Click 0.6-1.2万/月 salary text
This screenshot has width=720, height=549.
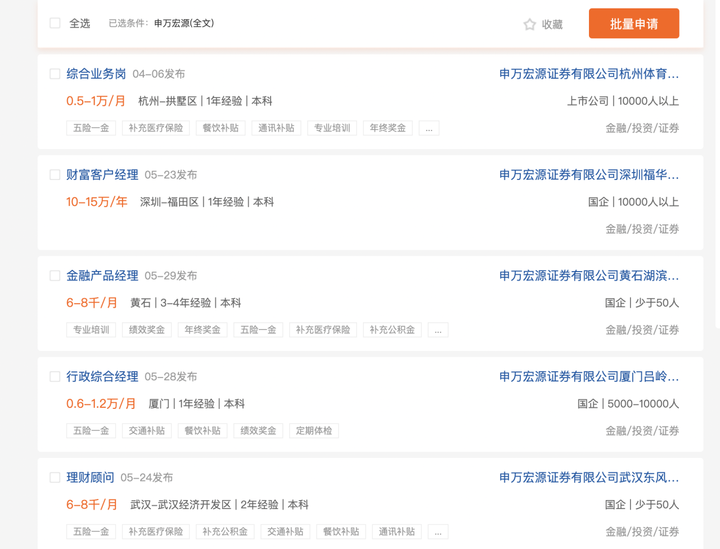click(x=101, y=404)
